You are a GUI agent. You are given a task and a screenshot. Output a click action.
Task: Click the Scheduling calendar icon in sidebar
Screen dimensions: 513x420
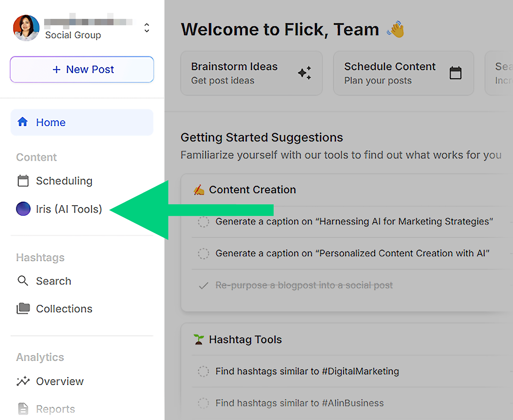pos(23,181)
